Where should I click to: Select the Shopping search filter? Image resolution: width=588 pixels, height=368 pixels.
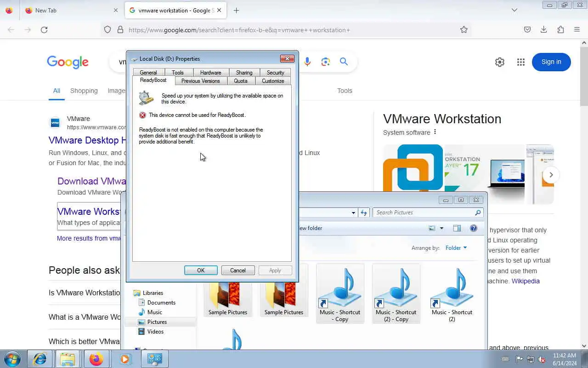click(84, 91)
